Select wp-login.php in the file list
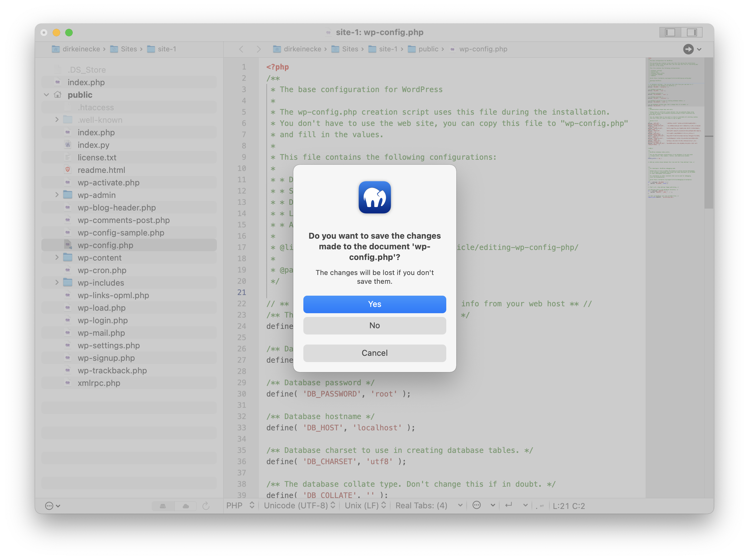 [129, 320]
